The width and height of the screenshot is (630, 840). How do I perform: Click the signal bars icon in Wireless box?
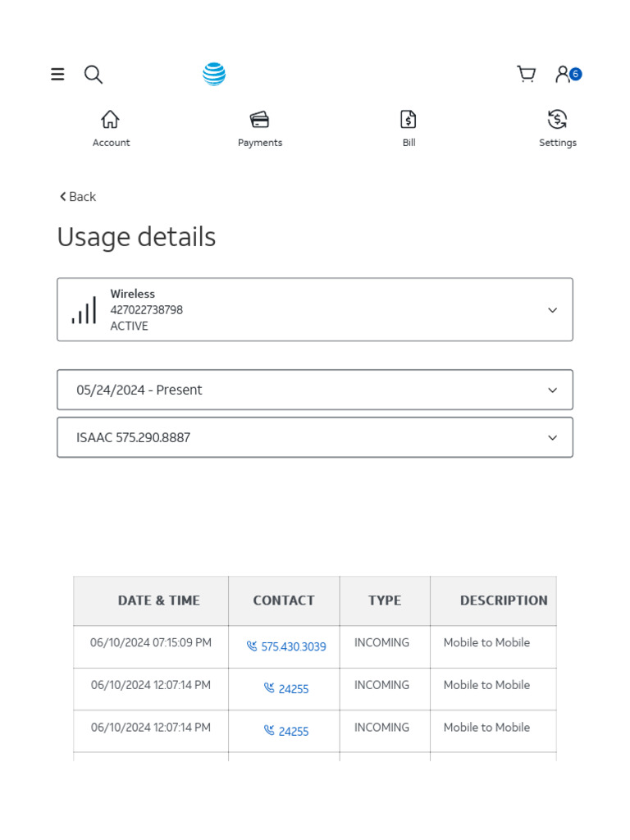pyautogui.click(x=84, y=310)
